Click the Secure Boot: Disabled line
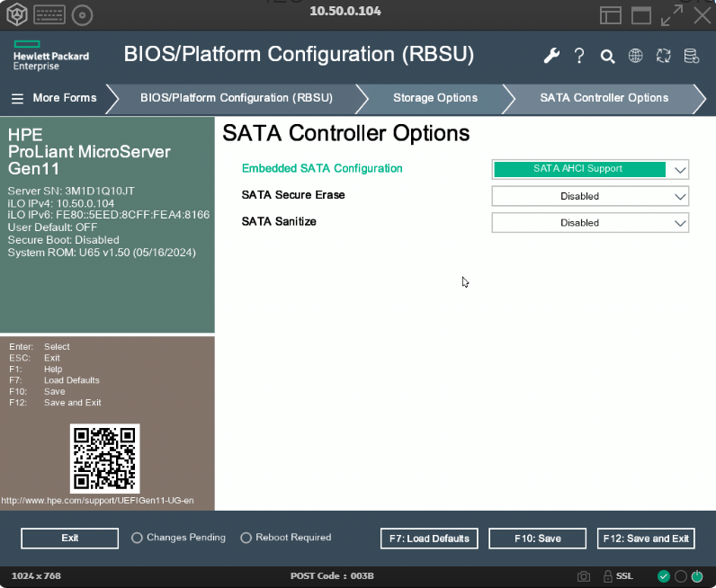This screenshot has height=588, width=716. coord(64,240)
